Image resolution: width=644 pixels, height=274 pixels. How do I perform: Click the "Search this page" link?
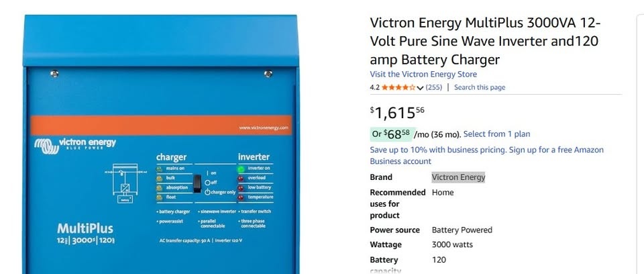pyautogui.click(x=480, y=87)
